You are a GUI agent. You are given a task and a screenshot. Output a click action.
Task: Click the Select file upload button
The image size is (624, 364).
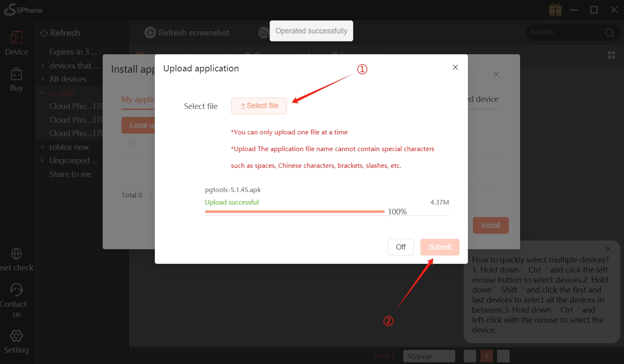tap(259, 106)
